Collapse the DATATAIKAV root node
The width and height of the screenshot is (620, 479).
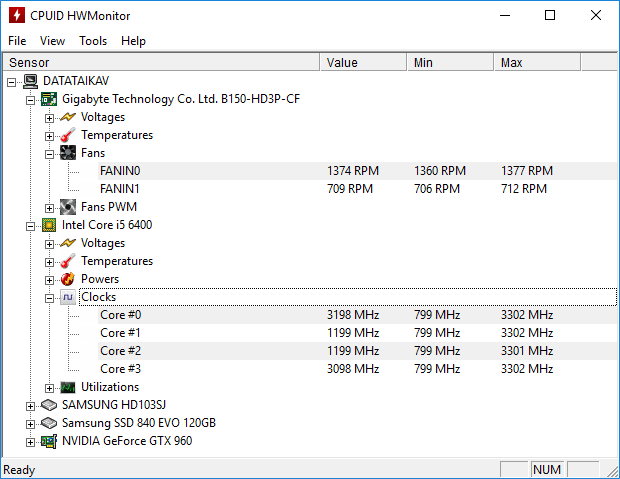point(11,82)
